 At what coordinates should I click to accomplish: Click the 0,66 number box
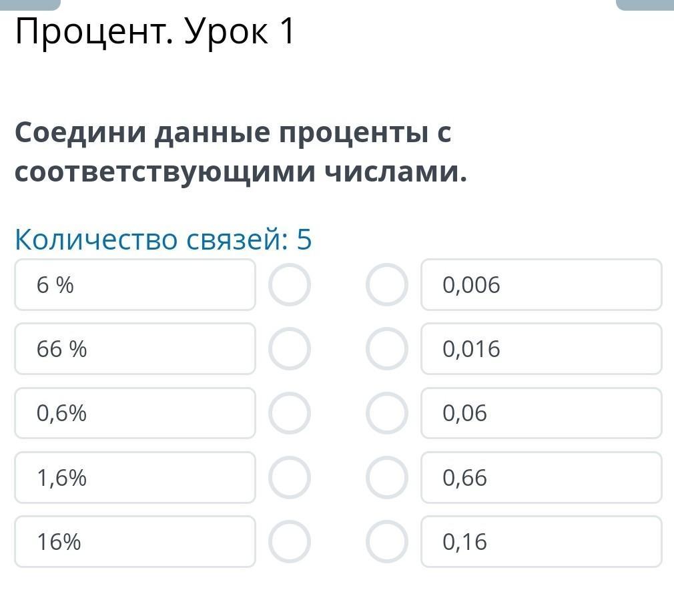point(541,477)
